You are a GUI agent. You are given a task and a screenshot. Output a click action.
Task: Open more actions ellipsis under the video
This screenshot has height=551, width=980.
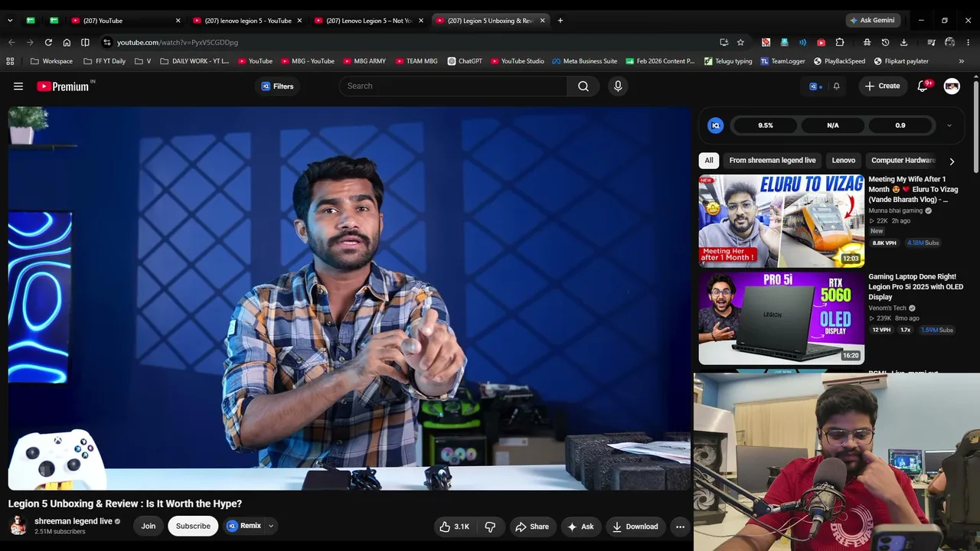680,527
